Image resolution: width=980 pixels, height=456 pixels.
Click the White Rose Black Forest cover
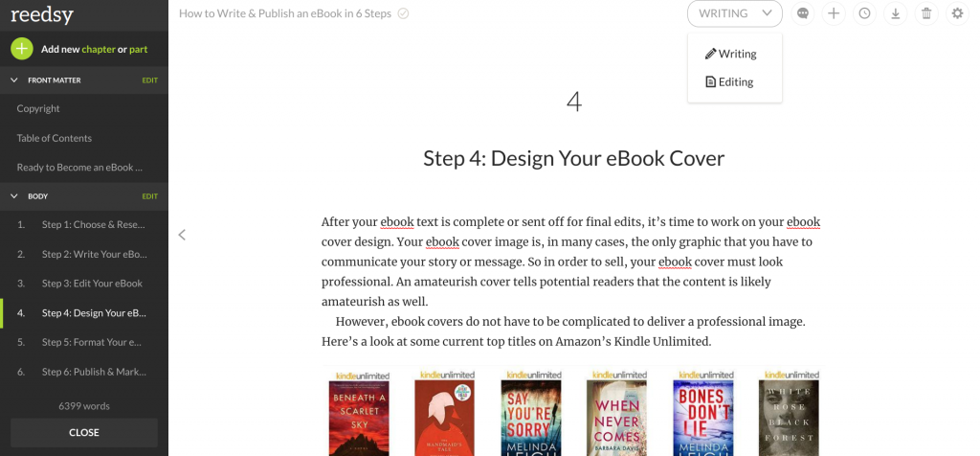point(789,418)
